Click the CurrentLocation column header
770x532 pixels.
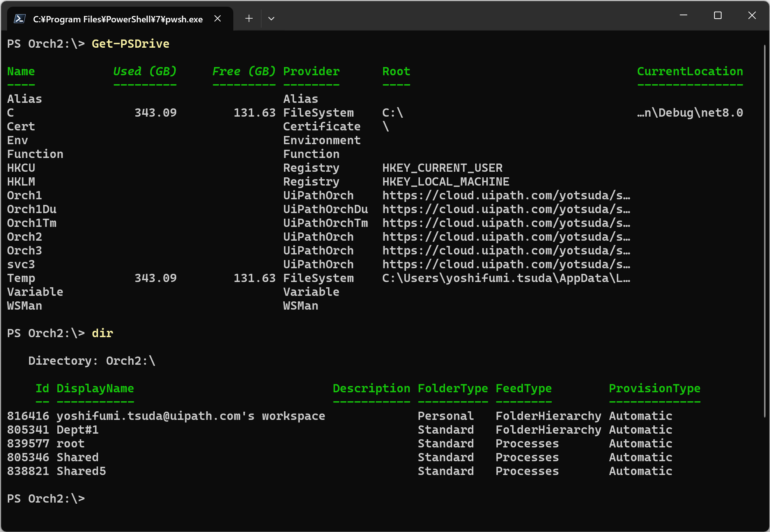[x=690, y=71]
